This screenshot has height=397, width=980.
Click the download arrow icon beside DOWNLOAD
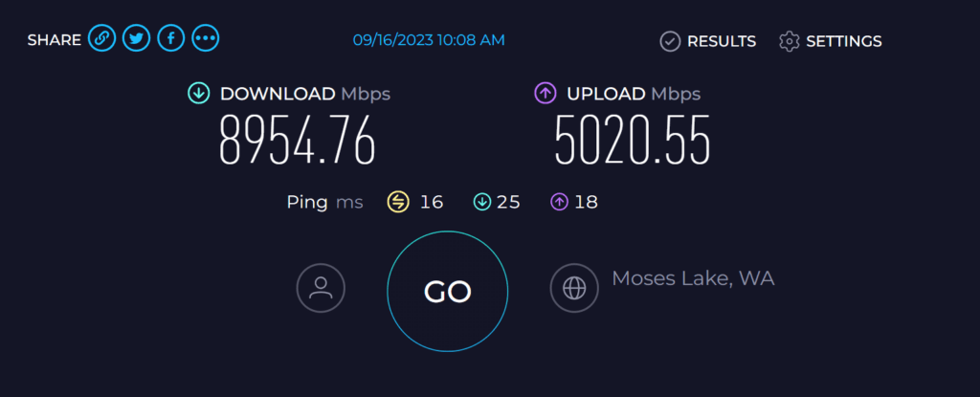(x=199, y=94)
